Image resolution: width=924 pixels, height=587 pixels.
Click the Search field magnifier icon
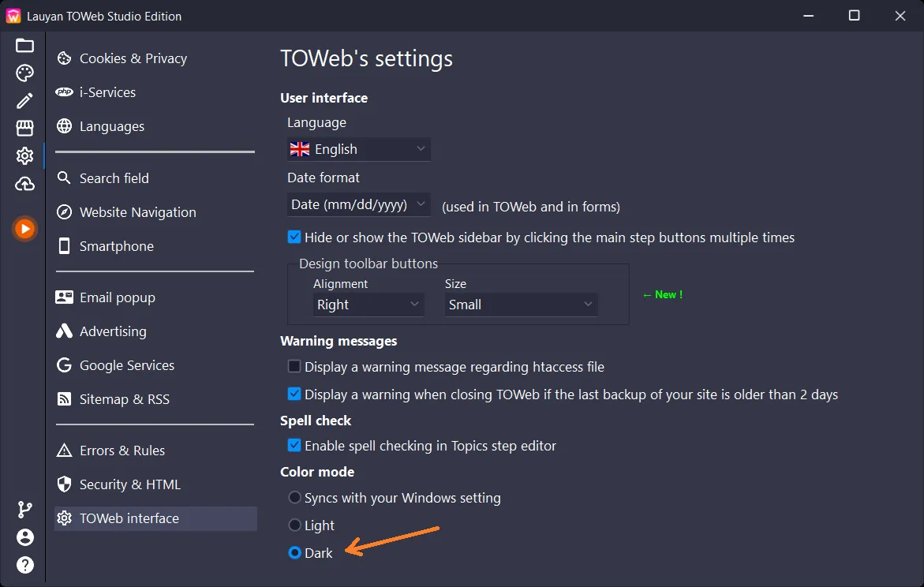pyautogui.click(x=64, y=178)
